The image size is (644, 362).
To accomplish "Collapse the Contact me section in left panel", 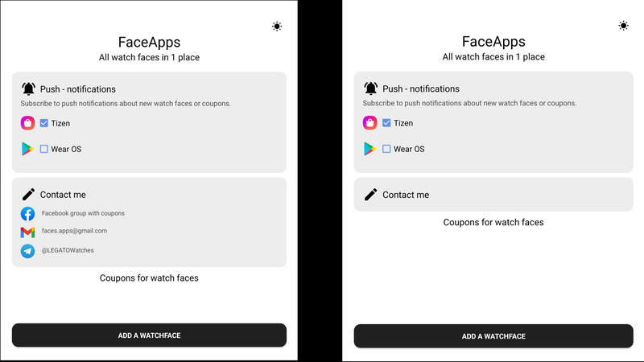I will [149, 195].
